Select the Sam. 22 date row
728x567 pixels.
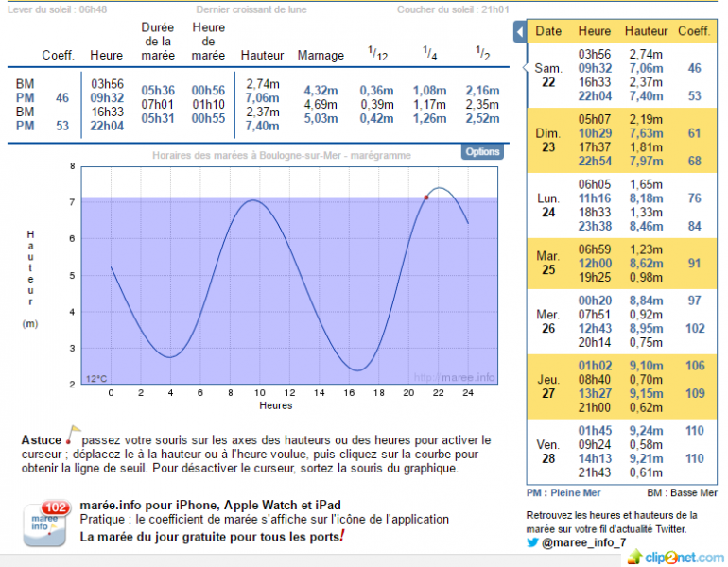(x=622, y=76)
